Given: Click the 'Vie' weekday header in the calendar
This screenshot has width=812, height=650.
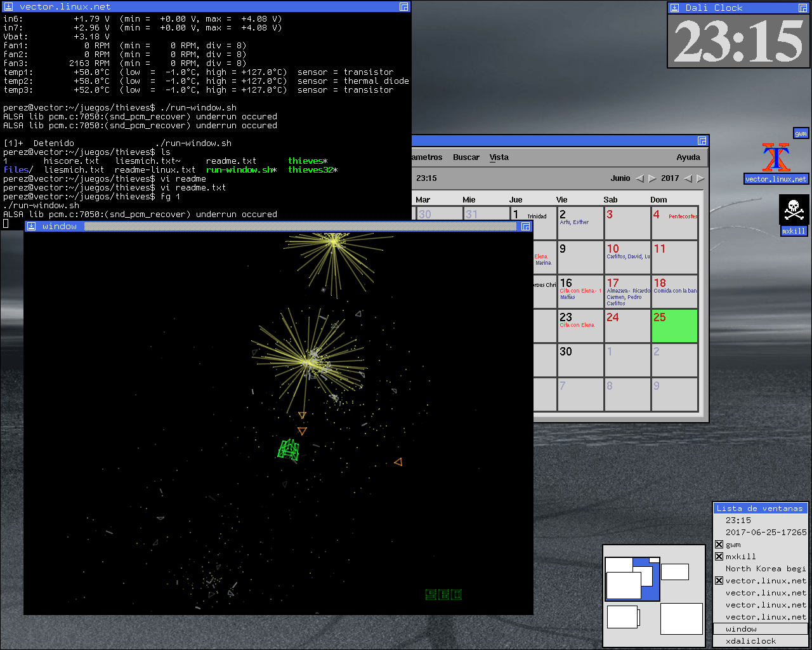Looking at the screenshot, I should pyautogui.click(x=562, y=199).
